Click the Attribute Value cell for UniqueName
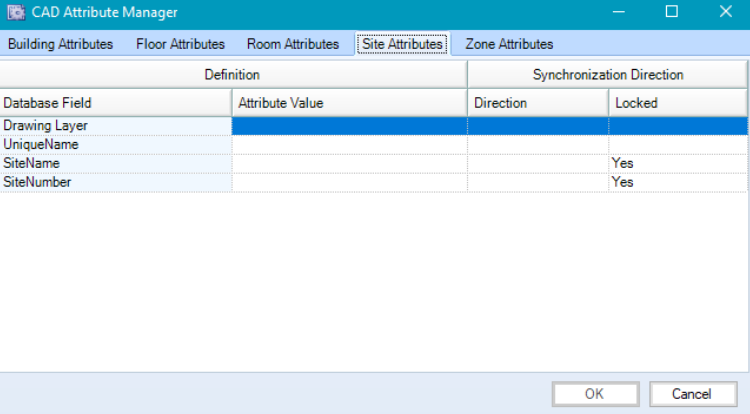 349,144
